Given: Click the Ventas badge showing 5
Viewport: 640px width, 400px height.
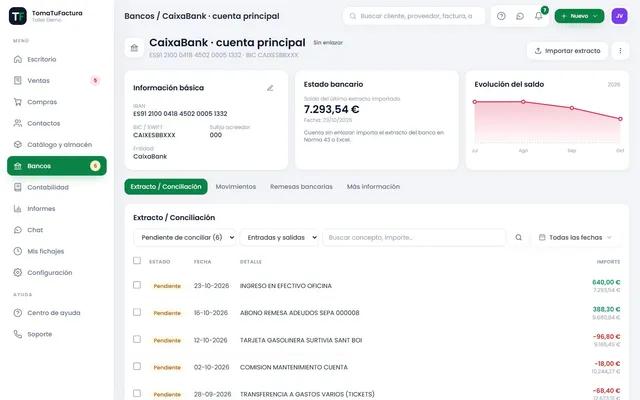Looking at the screenshot, I should click(x=95, y=80).
